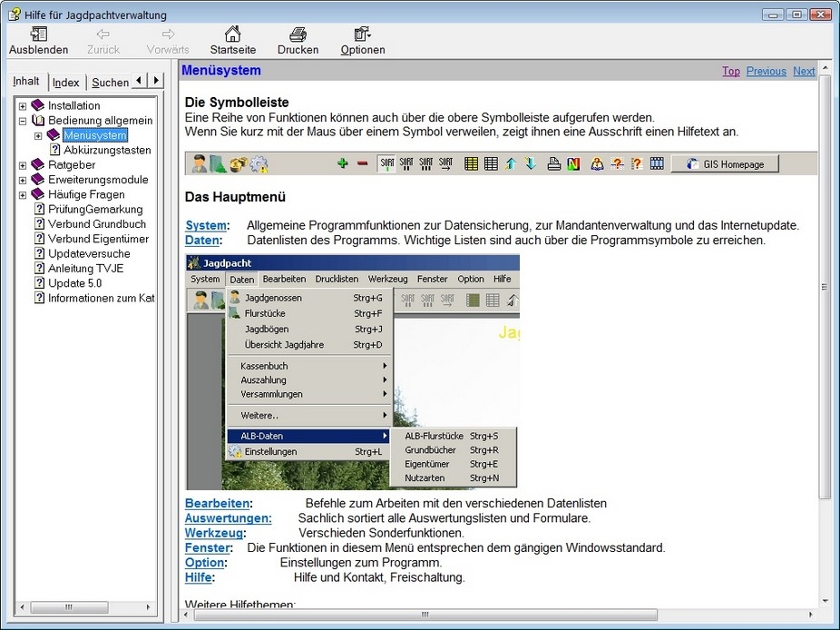Click the purple book icon beside Häufige Fragen
The width and height of the screenshot is (840, 630).
[37, 194]
